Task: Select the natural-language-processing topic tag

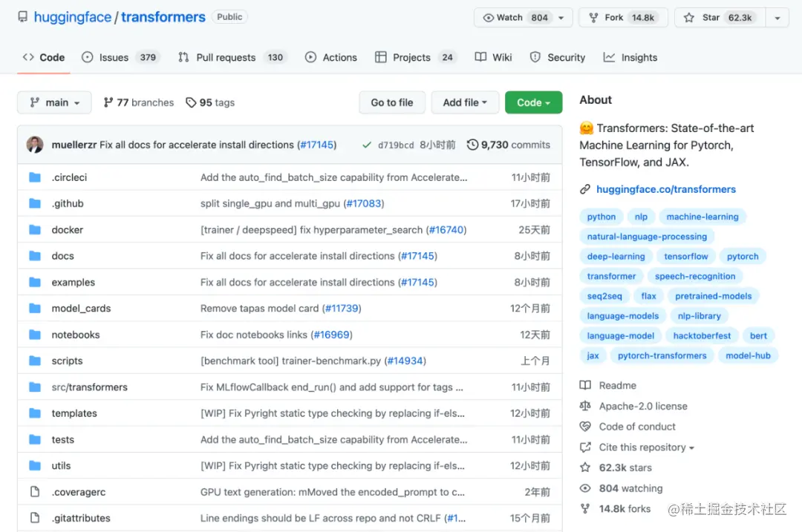Action: 647,237
